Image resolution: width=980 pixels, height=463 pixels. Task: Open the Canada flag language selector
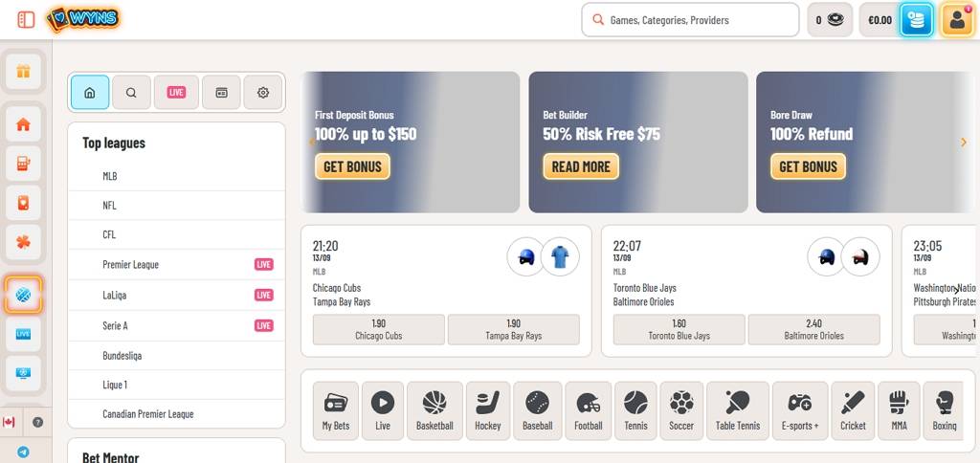pyautogui.click(x=10, y=422)
